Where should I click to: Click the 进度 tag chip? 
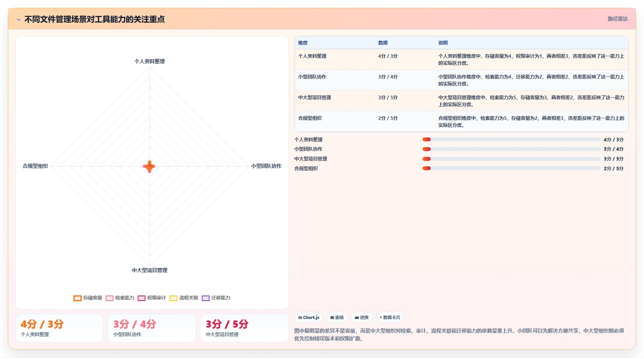[362, 317]
